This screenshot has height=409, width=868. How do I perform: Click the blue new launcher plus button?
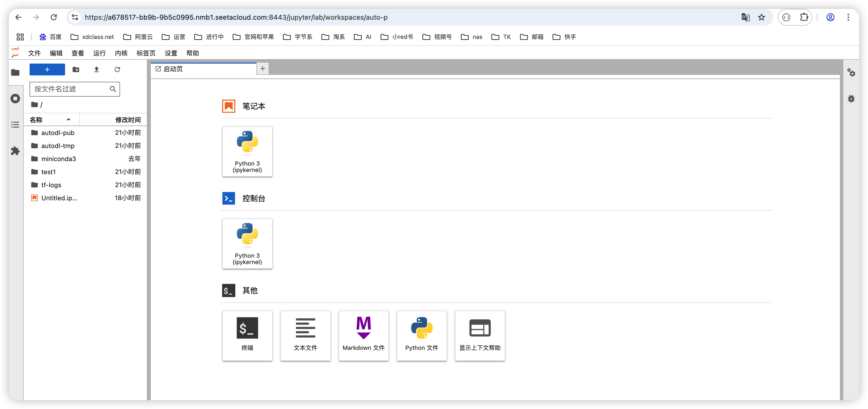coord(47,69)
